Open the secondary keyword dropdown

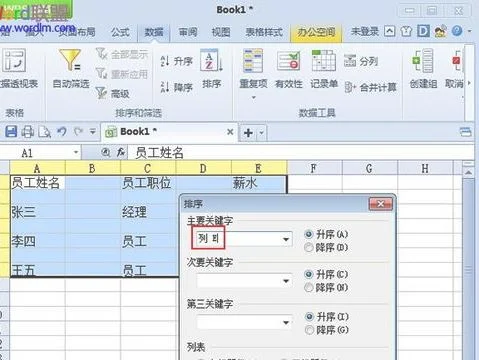click(x=286, y=281)
